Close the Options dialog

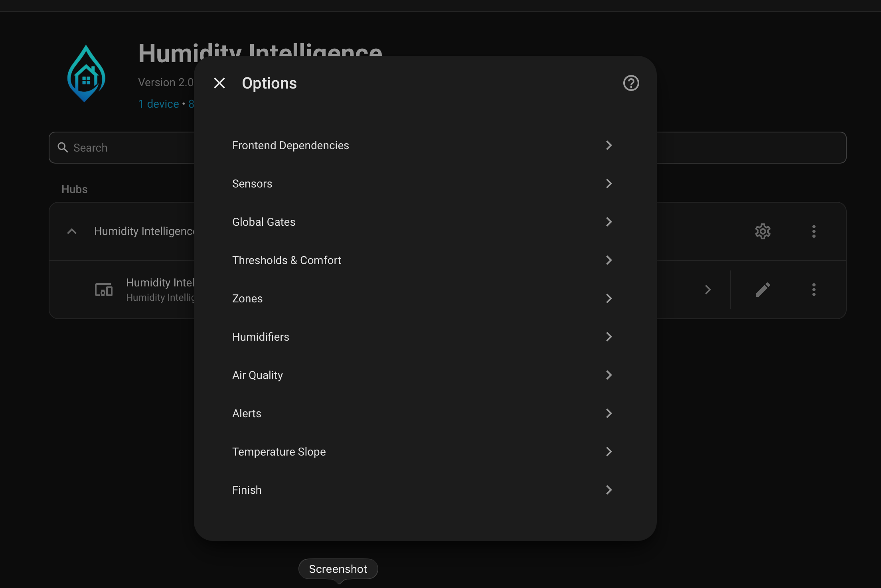tap(219, 83)
